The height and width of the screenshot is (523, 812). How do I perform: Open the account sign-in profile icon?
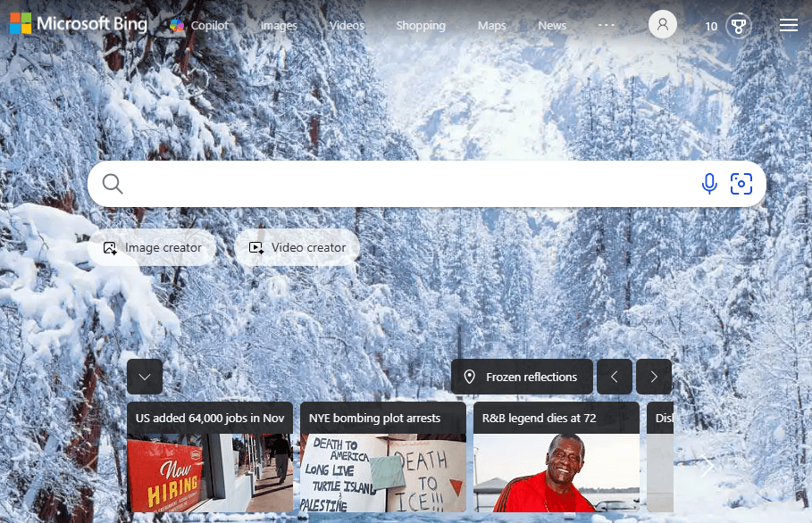[x=662, y=24]
